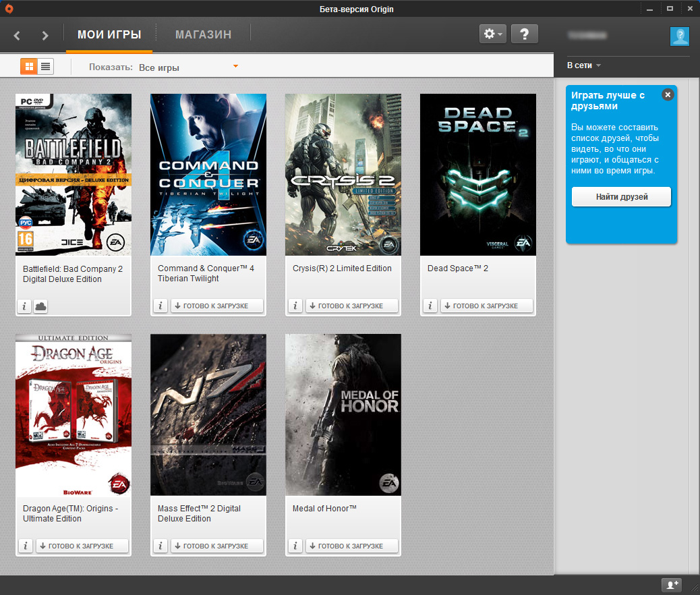Open the settings gear menu
This screenshot has height=595, width=700.
[492, 34]
